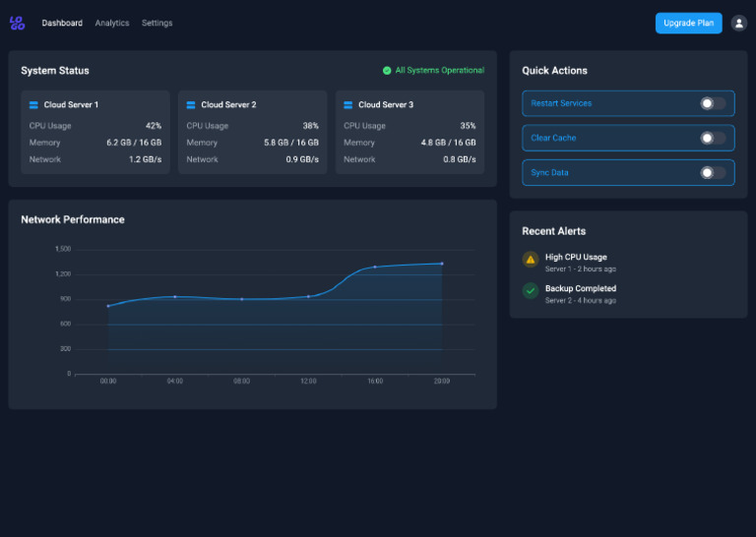Click the 1,200 y-axis label
This screenshot has height=537, width=756.
click(x=63, y=274)
